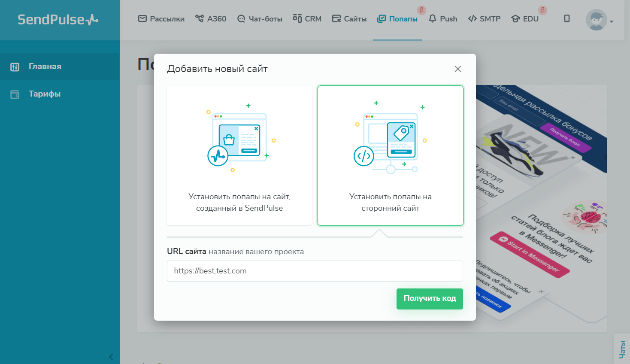Click the A360 flow icon
The height and width of the screenshot is (364, 630).
200,18
